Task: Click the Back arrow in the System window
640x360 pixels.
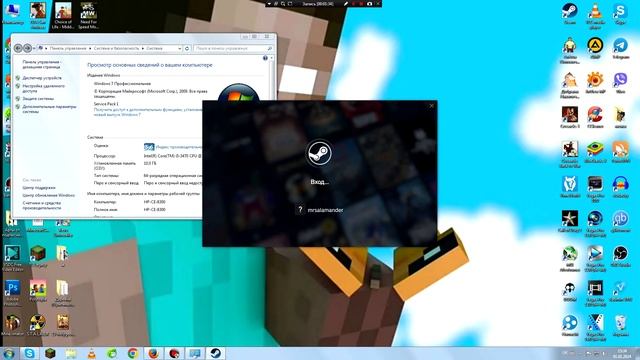Action: point(18,48)
